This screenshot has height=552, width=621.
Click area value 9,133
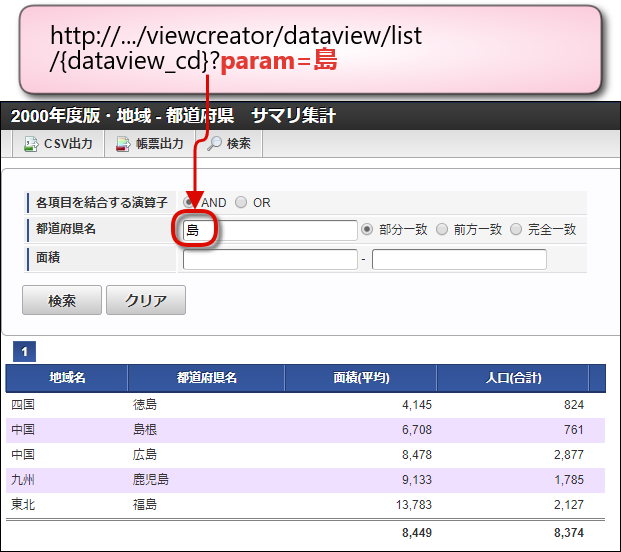[417, 480]
